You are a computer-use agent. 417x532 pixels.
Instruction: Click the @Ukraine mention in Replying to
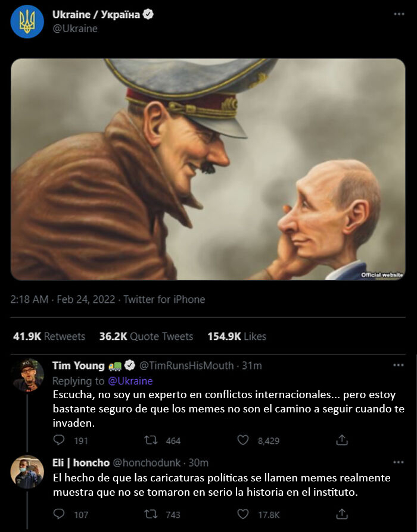[130, 381]
